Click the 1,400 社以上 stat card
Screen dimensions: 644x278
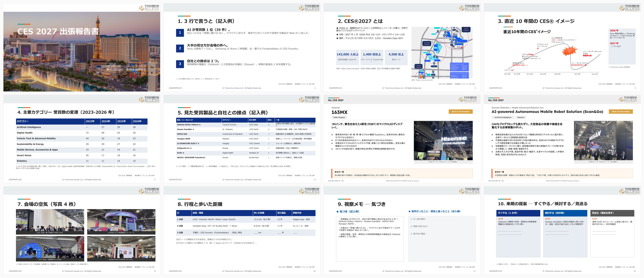(372, 58)
